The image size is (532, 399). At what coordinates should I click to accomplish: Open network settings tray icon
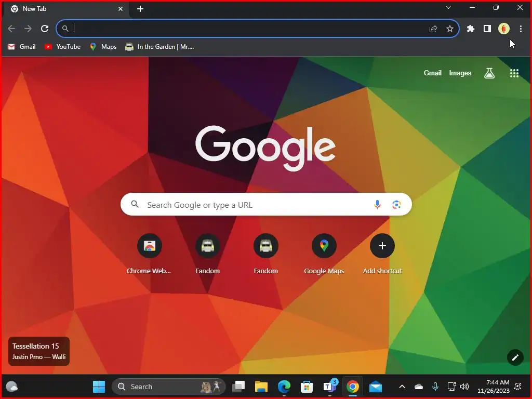pos(451,387)
